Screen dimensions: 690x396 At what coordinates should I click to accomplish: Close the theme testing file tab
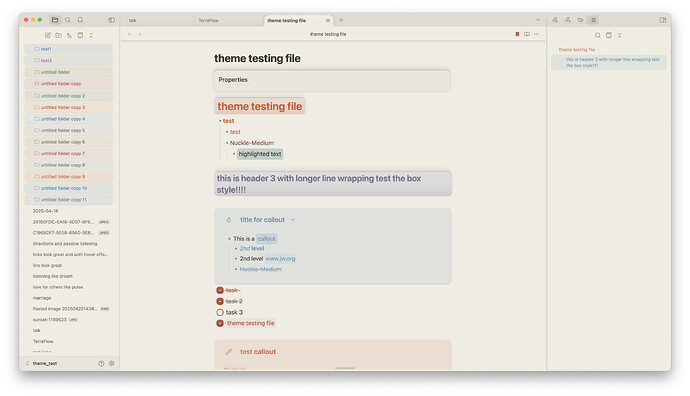click(328, 20)
